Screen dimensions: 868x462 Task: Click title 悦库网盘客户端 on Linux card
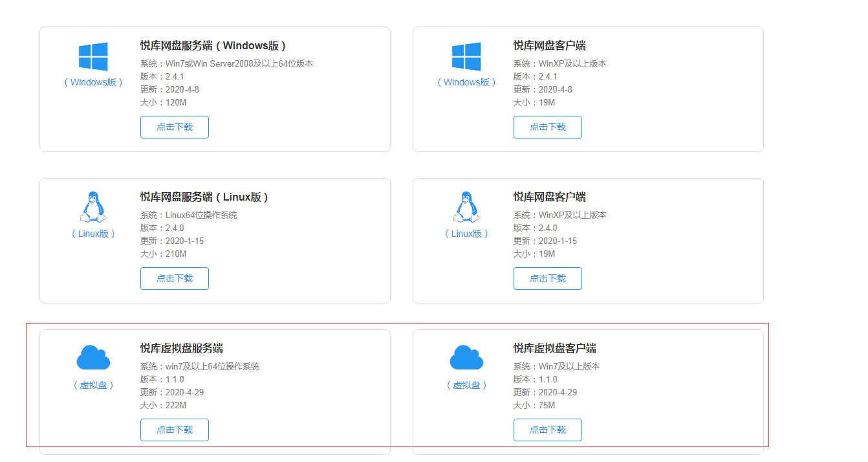(x=550, y=197)
